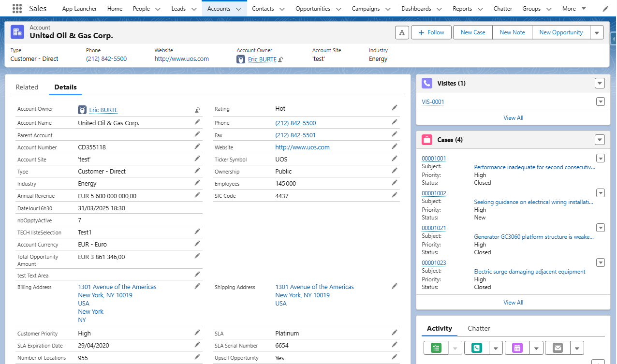Viewport: 617px width, 364px height.
Task: View the account hierarchy icon beside Follow
Action: (402, 32)
